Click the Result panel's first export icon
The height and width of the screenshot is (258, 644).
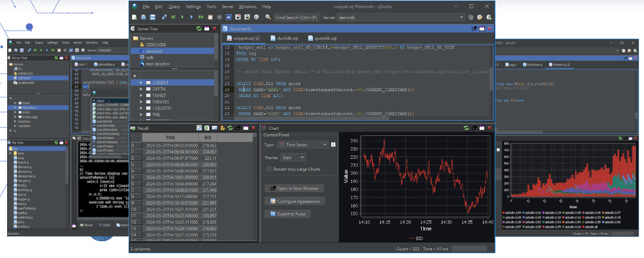199,128
